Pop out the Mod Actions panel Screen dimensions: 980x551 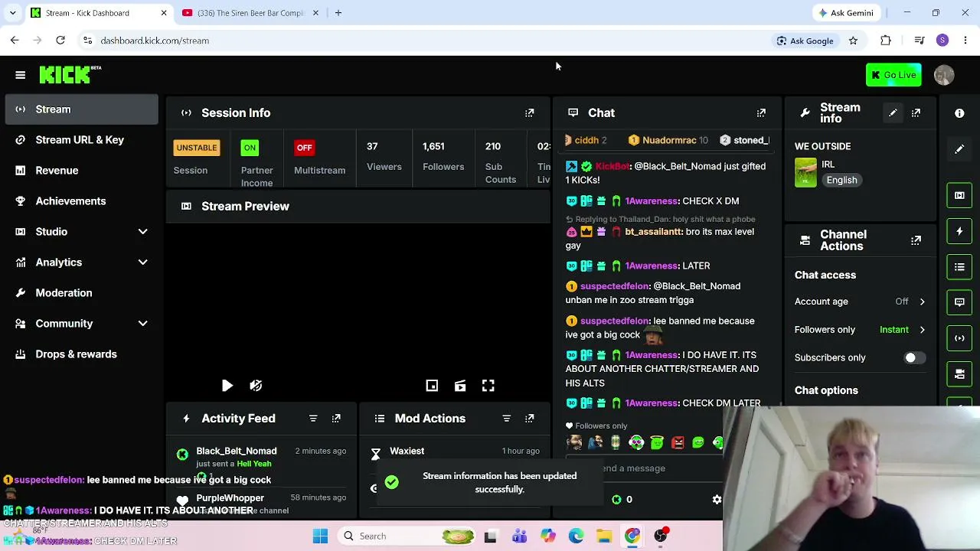click(530, 419)
